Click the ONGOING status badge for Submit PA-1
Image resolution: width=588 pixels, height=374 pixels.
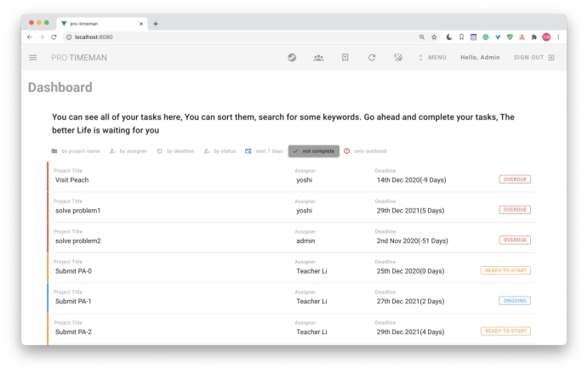coord(514,301)
